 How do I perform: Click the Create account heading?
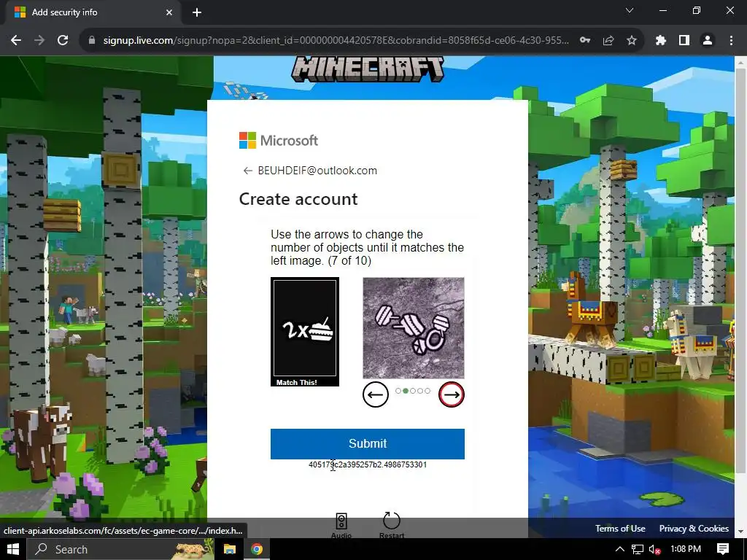(x=298, y=199)
